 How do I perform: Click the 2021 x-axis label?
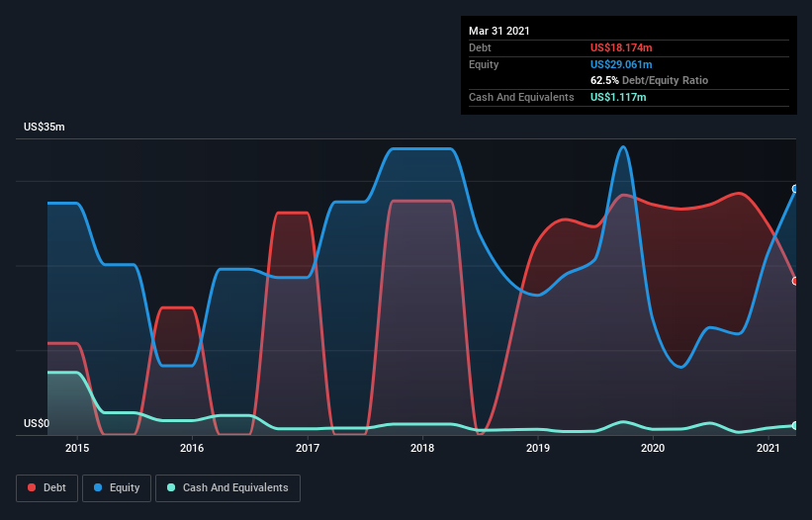767,448
